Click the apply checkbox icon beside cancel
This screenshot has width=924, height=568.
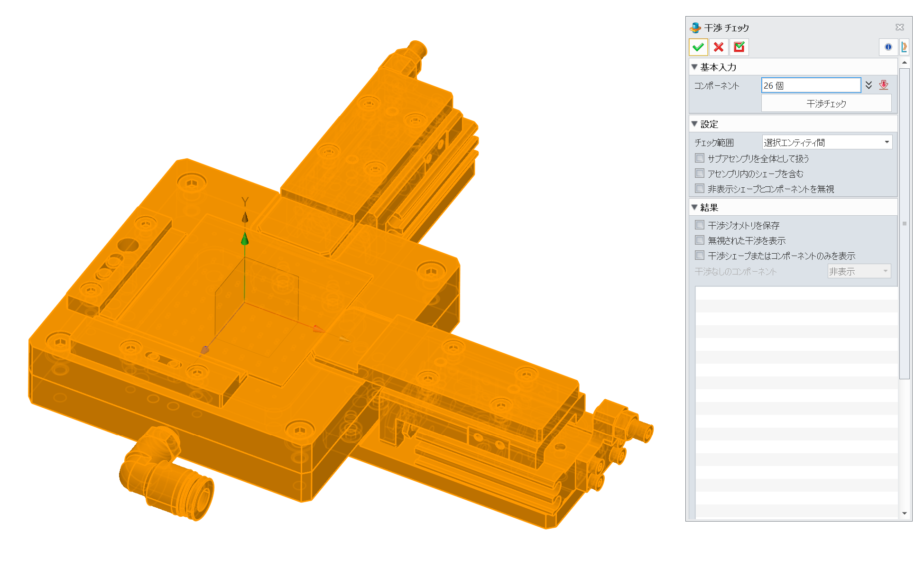pyautogui.click(x=739, y=47)
